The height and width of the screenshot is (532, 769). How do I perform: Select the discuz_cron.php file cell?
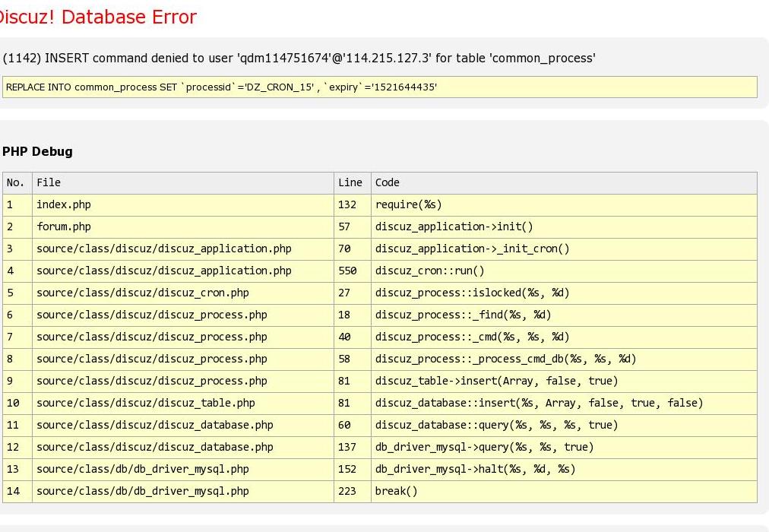(x=183, y=293)
